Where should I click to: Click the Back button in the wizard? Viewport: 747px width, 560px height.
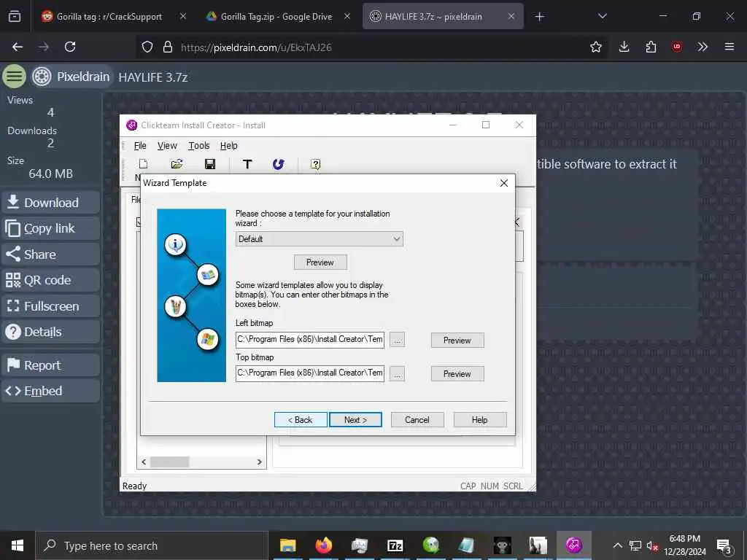point(301,420)
